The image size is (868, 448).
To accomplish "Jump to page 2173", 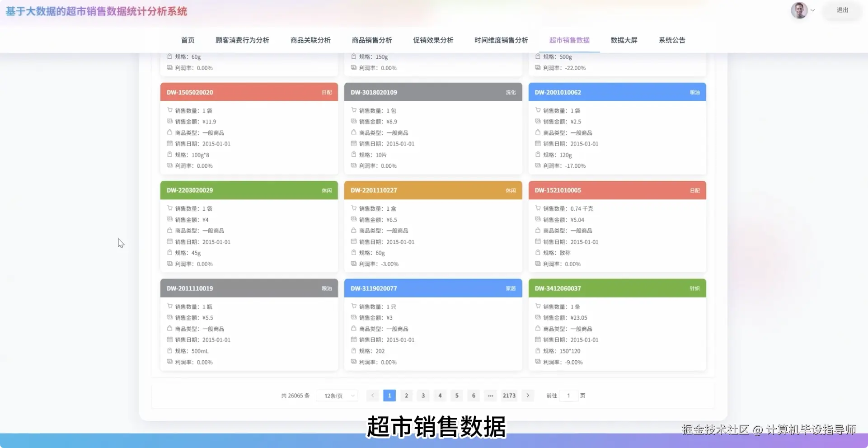I will point(509,395).
